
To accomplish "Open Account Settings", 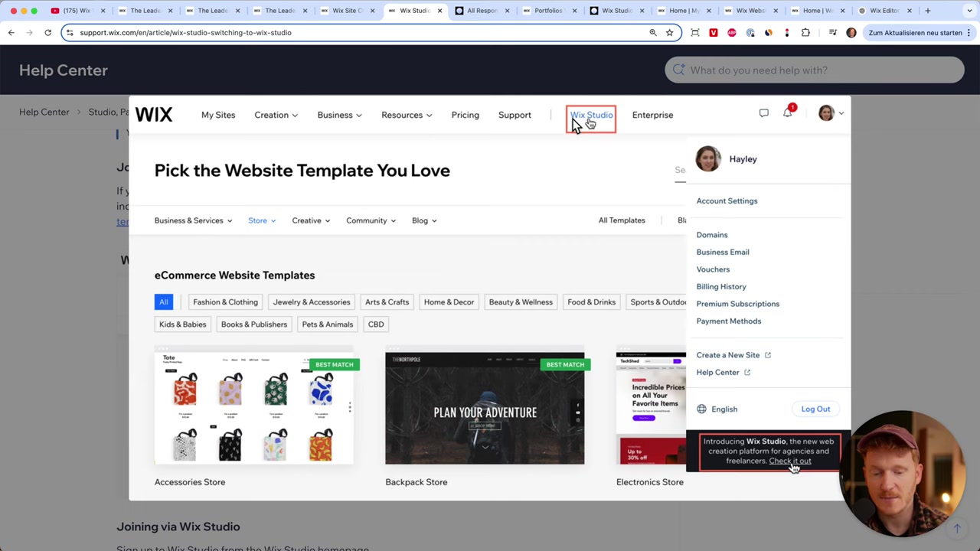I will click(x=727, y=201).
